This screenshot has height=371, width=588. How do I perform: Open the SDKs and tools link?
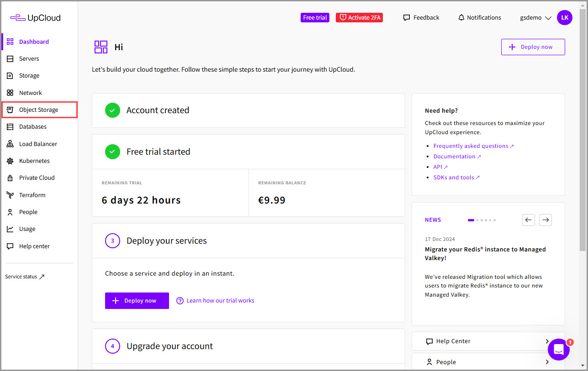pos(456,178)
